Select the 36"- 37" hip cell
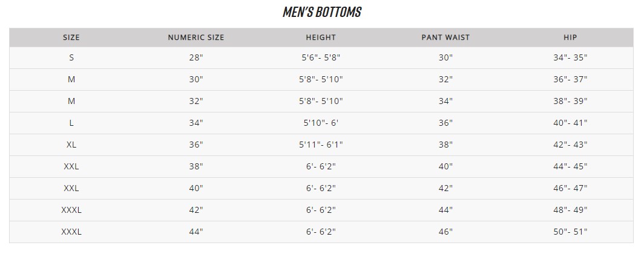The height and width of the screenshot is (254, 644). pyautogui.click(x=570, y=80)
